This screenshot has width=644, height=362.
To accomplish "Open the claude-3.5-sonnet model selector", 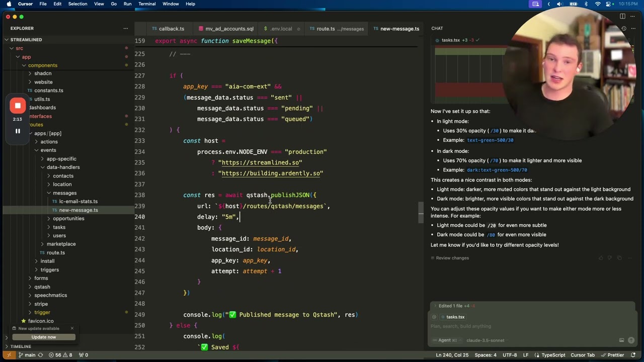I will tap(486, 340).
